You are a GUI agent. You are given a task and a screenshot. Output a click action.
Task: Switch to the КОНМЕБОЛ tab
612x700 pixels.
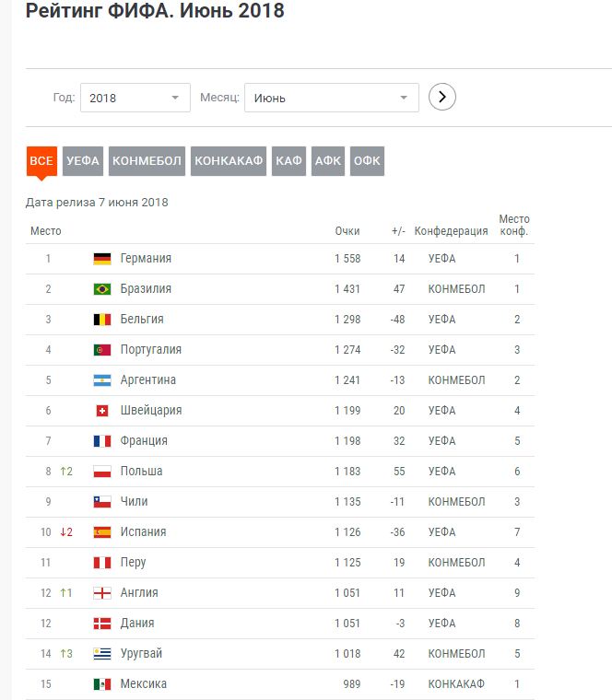pyautogui.click(x=147, y=160)
